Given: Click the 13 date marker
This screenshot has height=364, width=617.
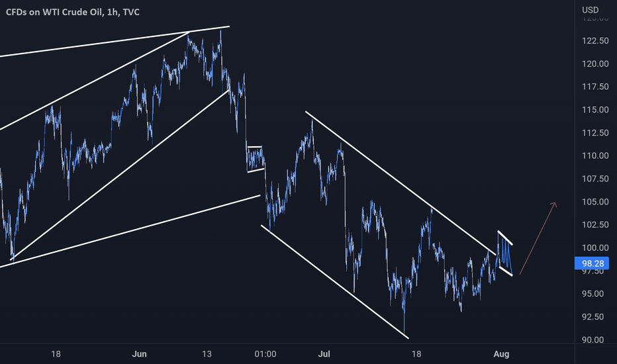Looking at the screenshot, I should tap(207, 354).
